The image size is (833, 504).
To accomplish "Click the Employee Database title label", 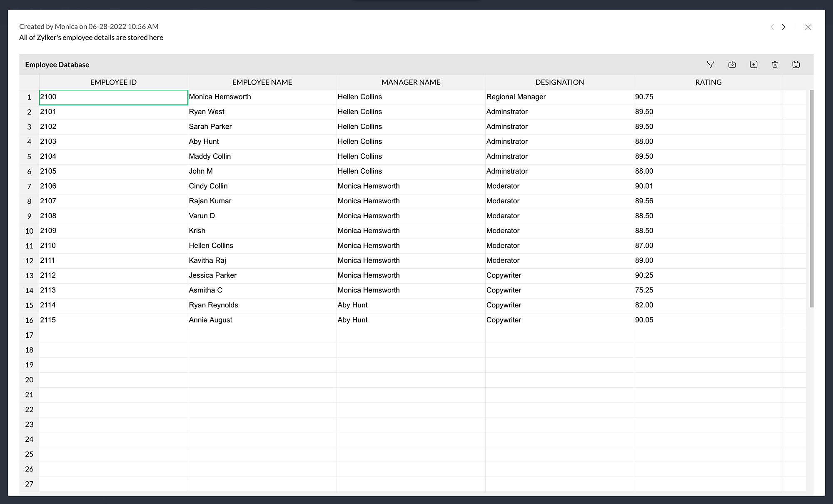I will coord(57,65).
